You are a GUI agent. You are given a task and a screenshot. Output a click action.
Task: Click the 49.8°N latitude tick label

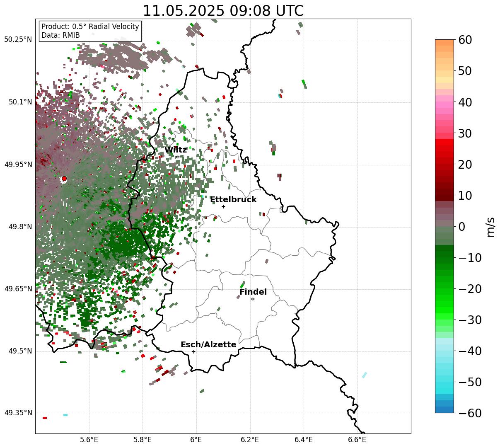click(x=20, y=227)
